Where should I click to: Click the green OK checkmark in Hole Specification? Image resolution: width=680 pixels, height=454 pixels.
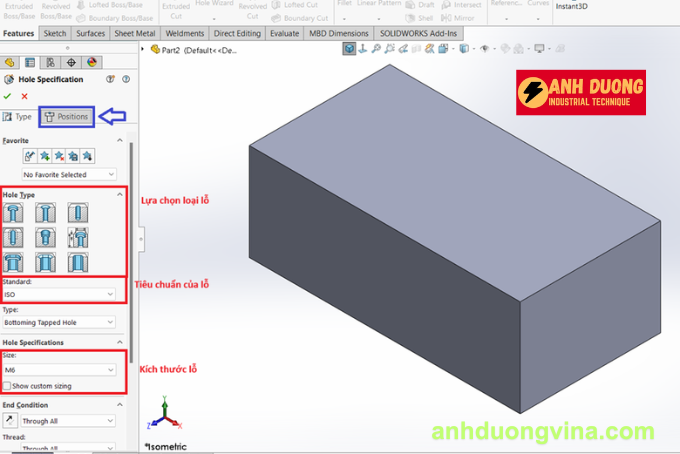pos(8,96)
